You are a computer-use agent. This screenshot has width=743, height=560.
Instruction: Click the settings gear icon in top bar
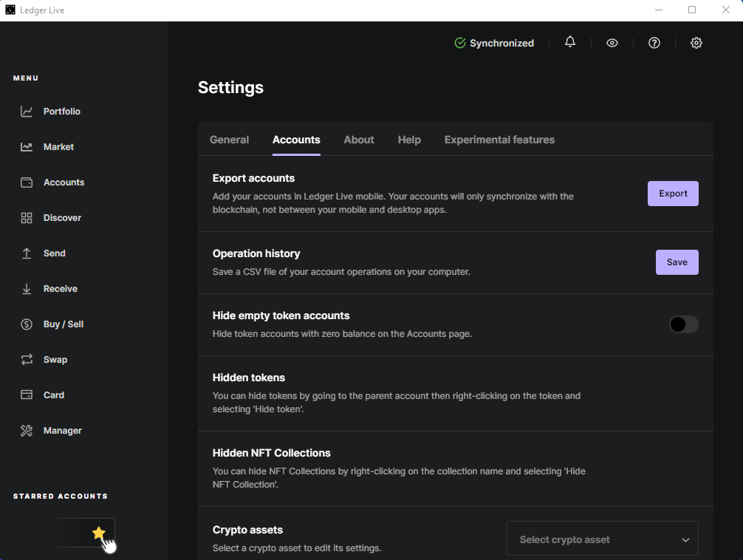pyautogui.click(x=696, y=43)
